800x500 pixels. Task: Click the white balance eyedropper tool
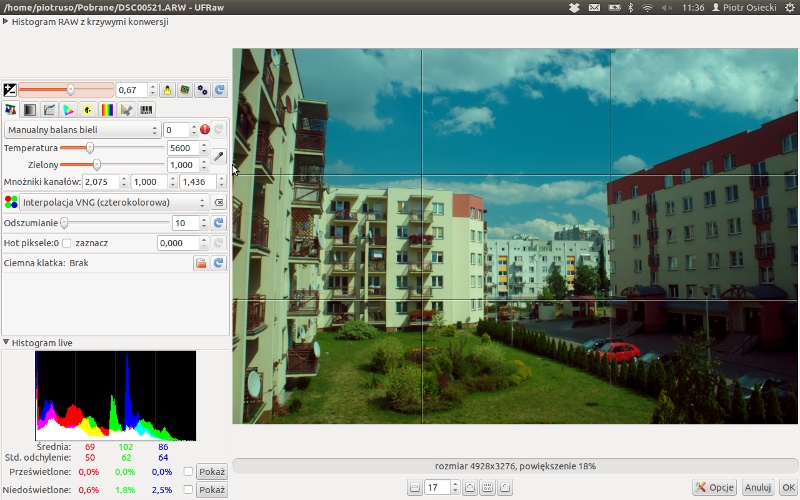tap(218, 156)
